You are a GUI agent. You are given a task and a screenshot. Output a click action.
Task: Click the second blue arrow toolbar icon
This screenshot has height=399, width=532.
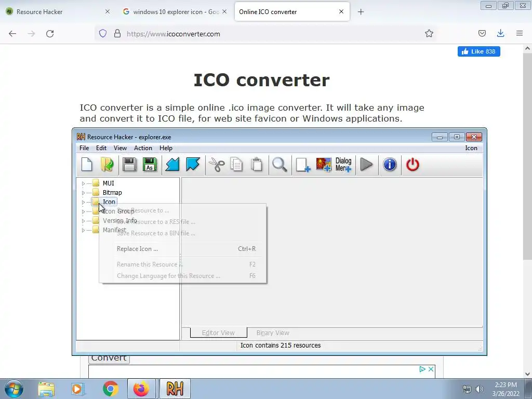click(193, 165)
